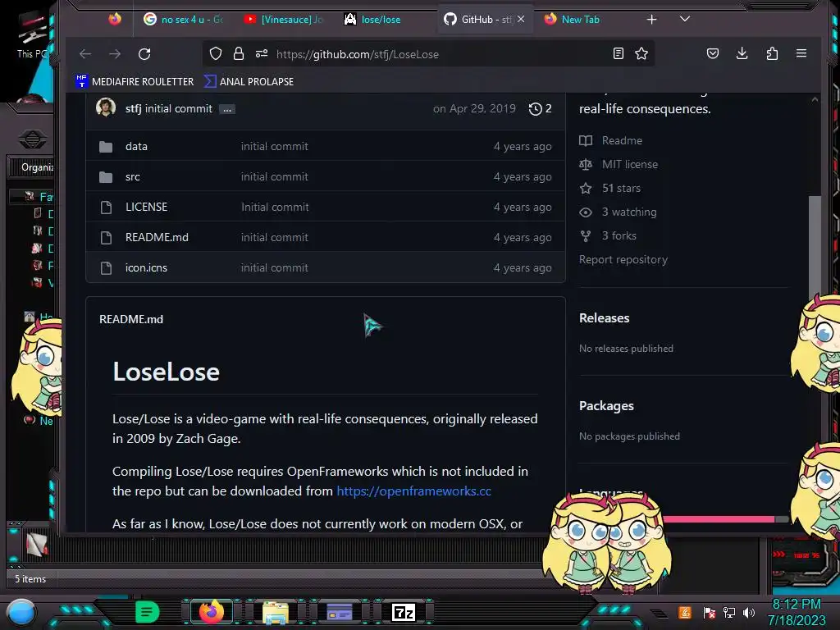The width and height of the screenshot is (840, 630).
Task: View site security padlock info
Action: pyautogui.click(x=239, y=53)
